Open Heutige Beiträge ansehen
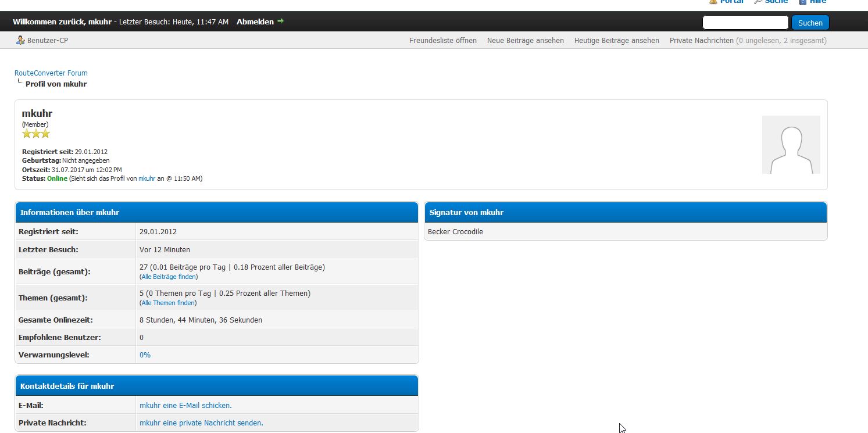The height and width of the screenshot is (433, 868). [616, 41]
